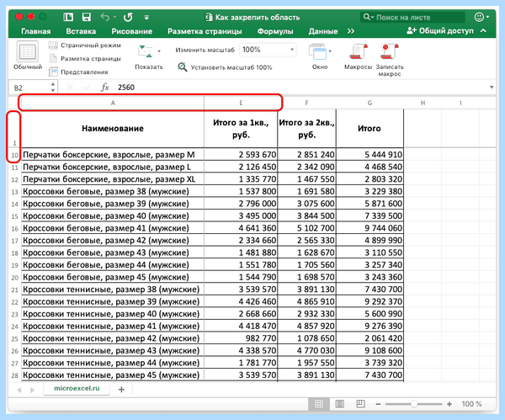
Task: Click the formula bar showing 2560
Action: tap(300, 88)
